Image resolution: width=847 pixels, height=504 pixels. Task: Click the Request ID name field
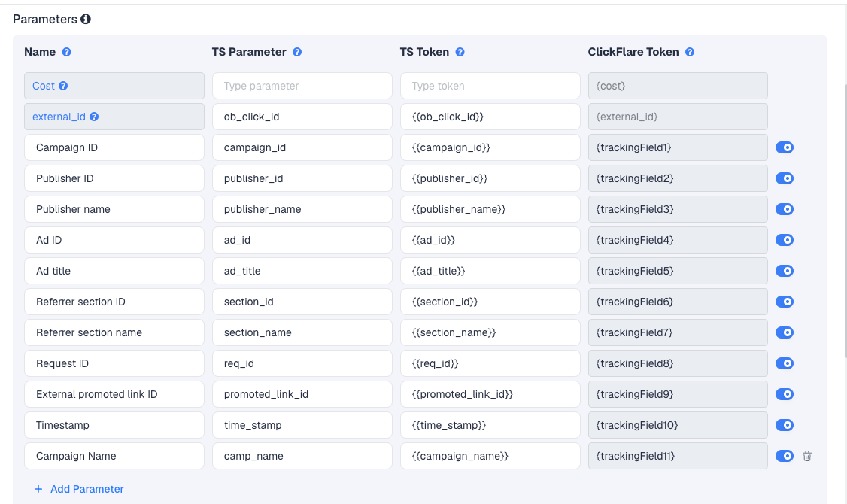[114, 363]
